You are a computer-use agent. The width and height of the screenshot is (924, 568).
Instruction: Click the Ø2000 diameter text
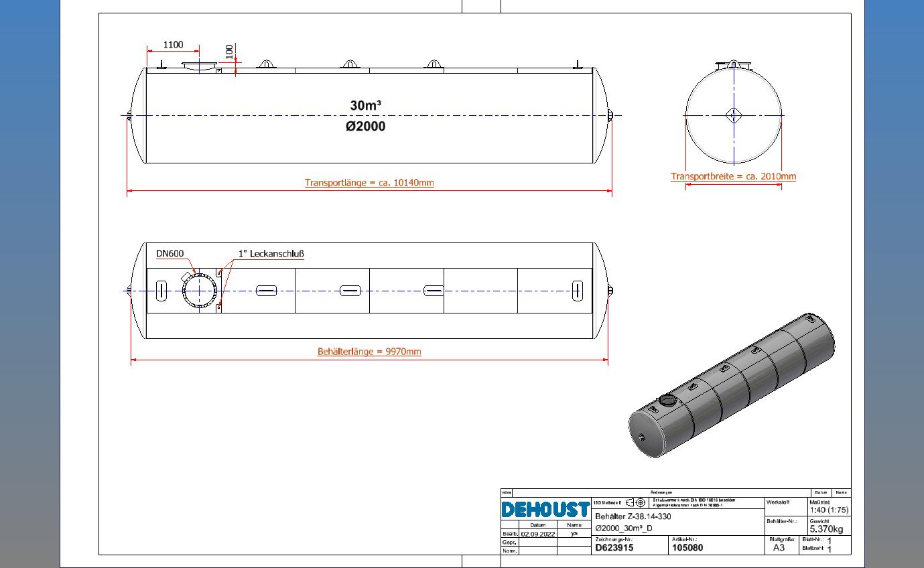[366, 127]
